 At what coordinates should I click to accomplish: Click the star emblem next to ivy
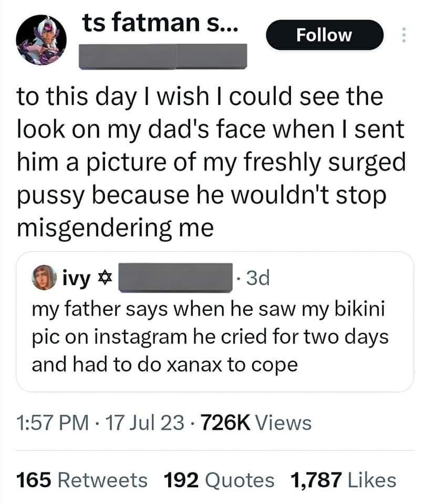point(104,277)
